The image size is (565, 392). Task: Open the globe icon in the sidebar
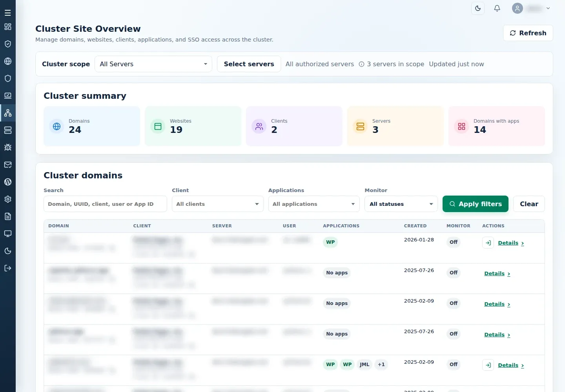pos(8,61)
